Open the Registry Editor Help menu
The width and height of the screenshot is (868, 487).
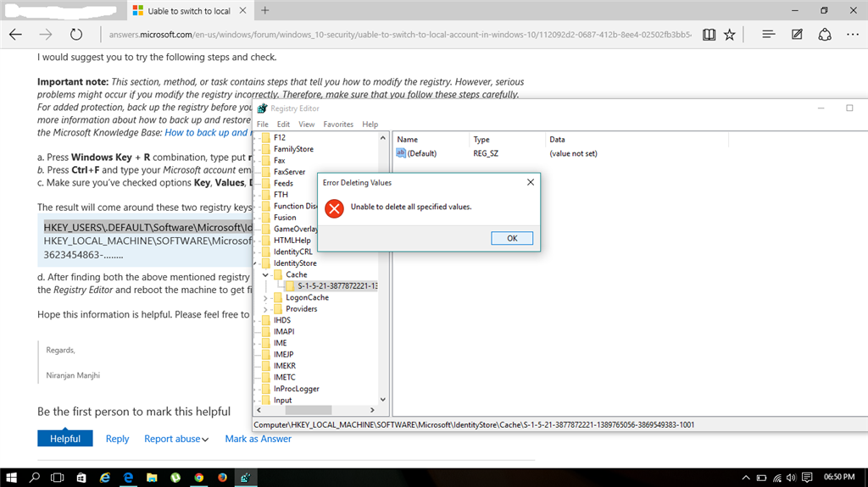370,124
